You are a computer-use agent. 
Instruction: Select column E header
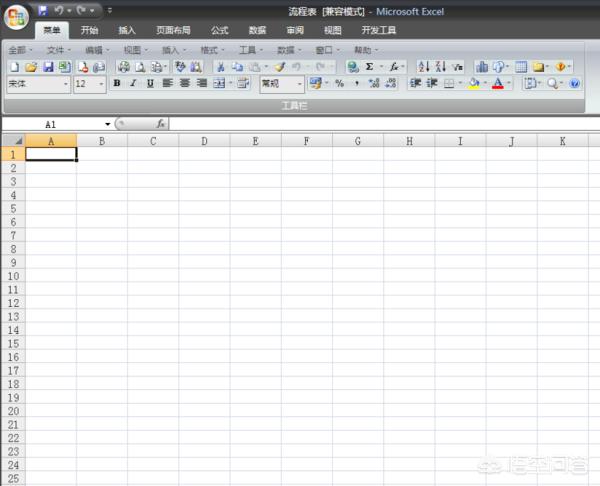(x=255, y=141)
